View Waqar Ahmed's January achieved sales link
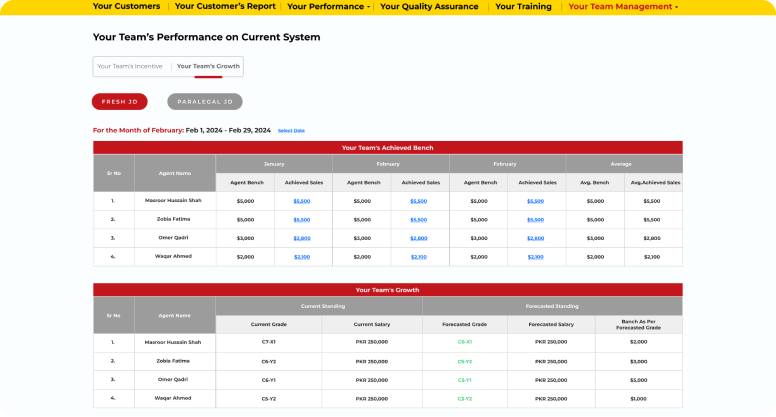Screen dimensions: 776x417 click(302, 257)
